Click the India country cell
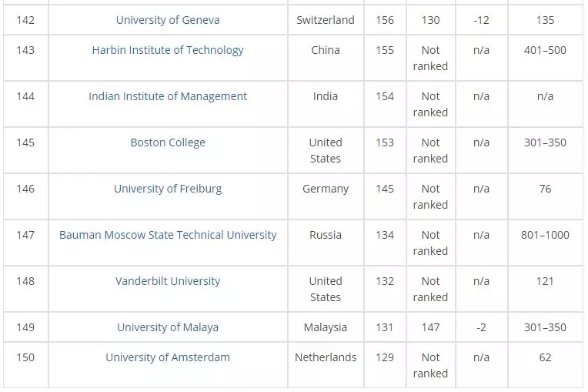 pos(326,96)
